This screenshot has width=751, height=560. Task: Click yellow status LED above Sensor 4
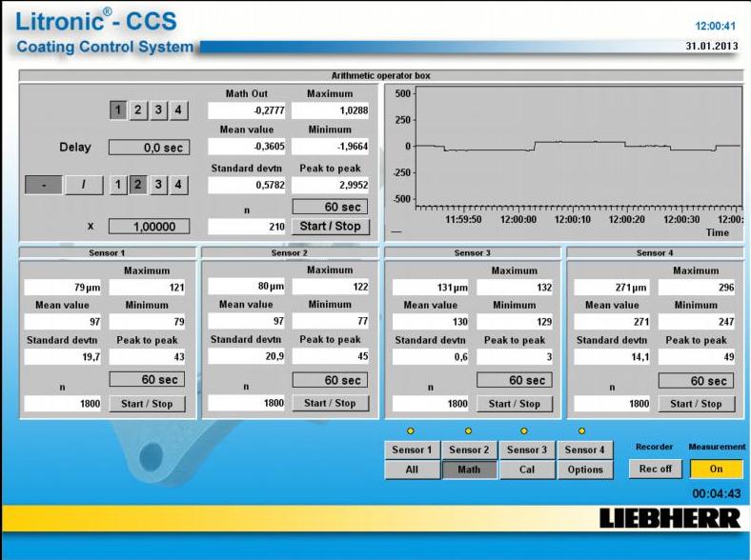pos(581,430)
